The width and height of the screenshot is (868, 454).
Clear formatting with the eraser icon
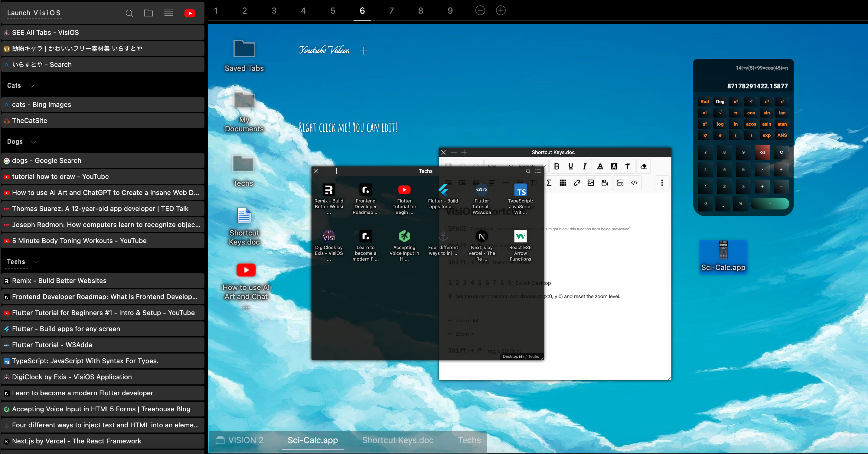[644, 166]
